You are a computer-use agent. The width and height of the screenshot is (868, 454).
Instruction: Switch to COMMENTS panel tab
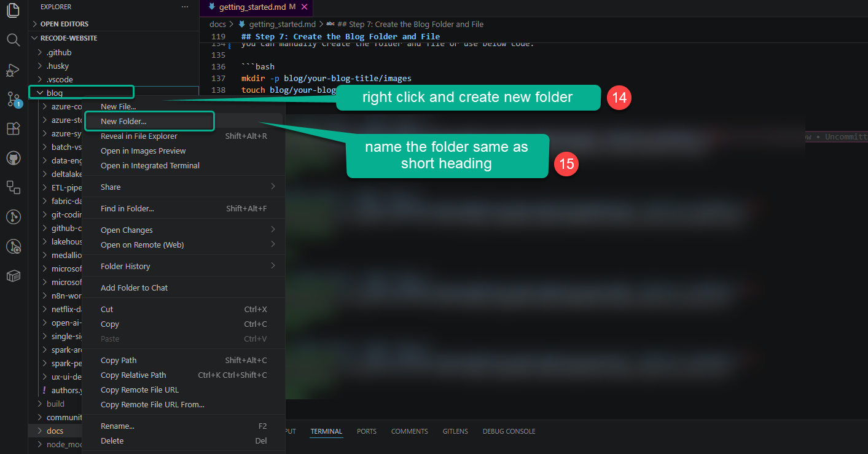click(x=410, y=431)
